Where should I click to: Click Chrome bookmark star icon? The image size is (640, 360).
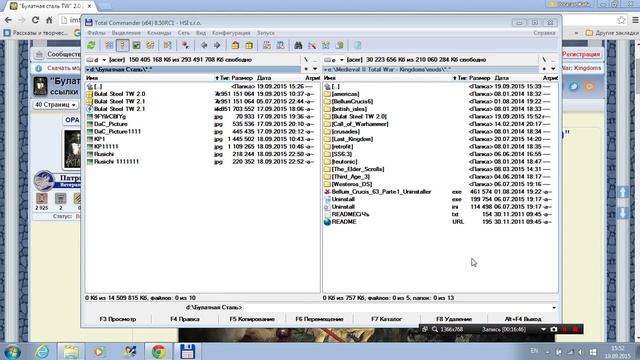pos(621,20)
